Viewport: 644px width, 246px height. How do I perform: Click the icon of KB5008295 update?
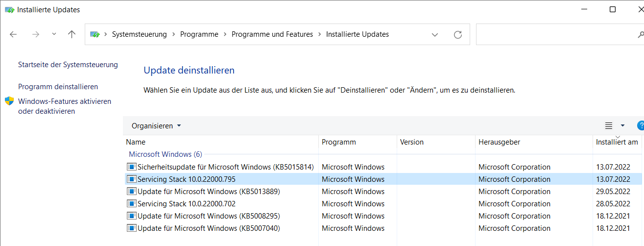[x=131, y=216]
